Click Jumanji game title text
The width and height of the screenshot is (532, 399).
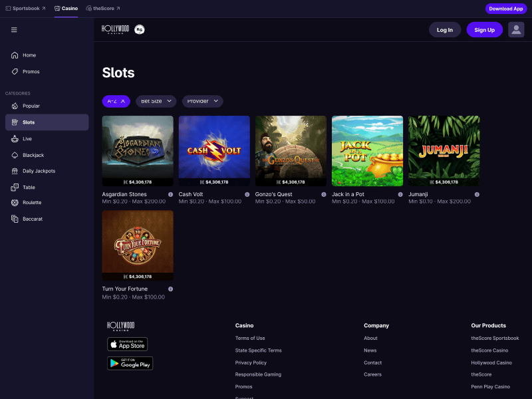tap(418, 194)
